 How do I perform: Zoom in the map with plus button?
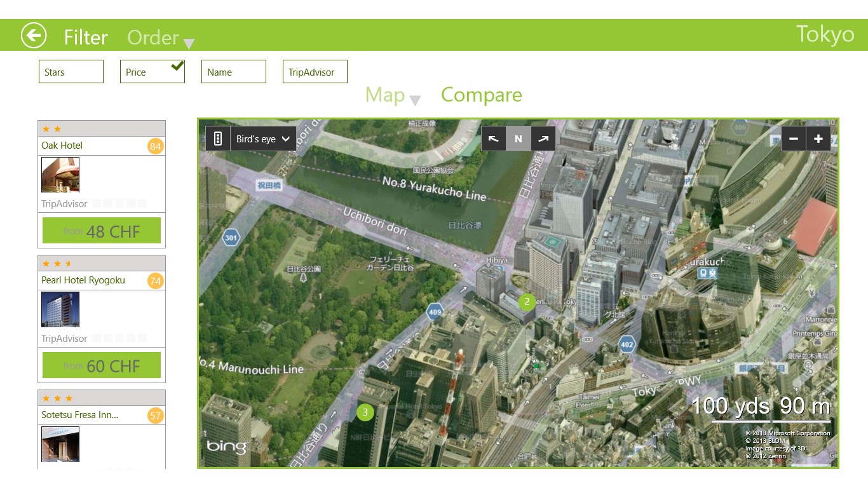click(818, 139)
